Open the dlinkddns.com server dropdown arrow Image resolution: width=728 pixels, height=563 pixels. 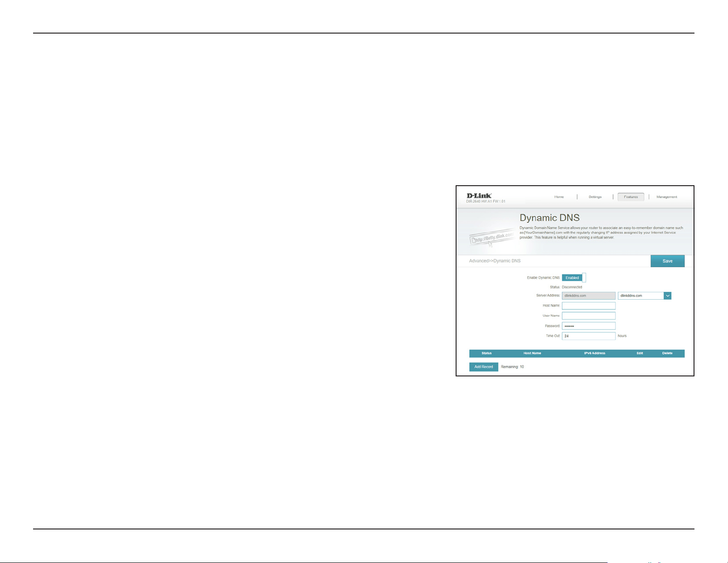point(667,296)
